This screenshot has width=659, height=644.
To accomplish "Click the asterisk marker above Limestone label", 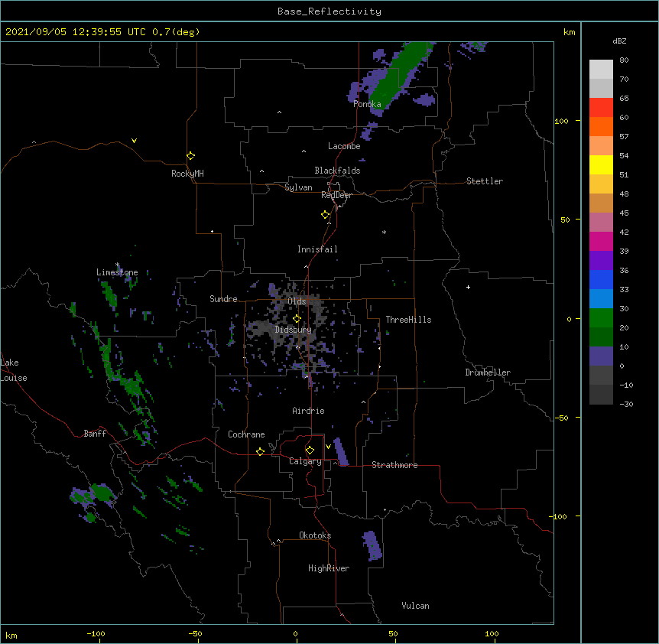I will [117, 265].
